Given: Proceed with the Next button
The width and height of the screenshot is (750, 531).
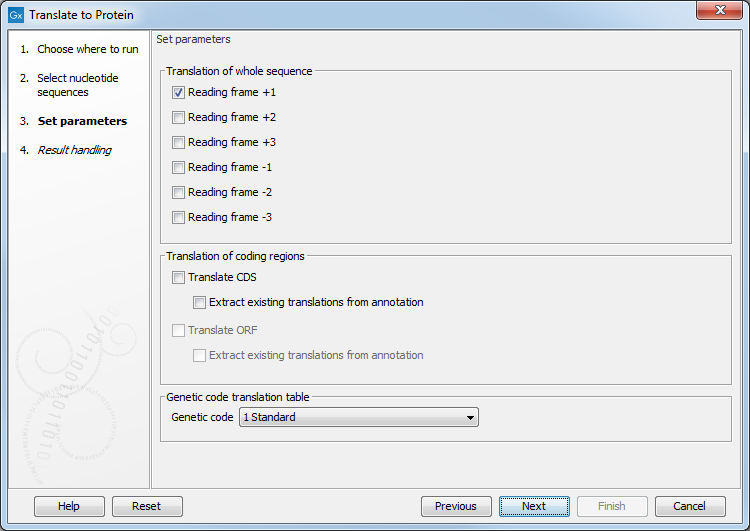Looking at the screenshot, I should point(534,507).
